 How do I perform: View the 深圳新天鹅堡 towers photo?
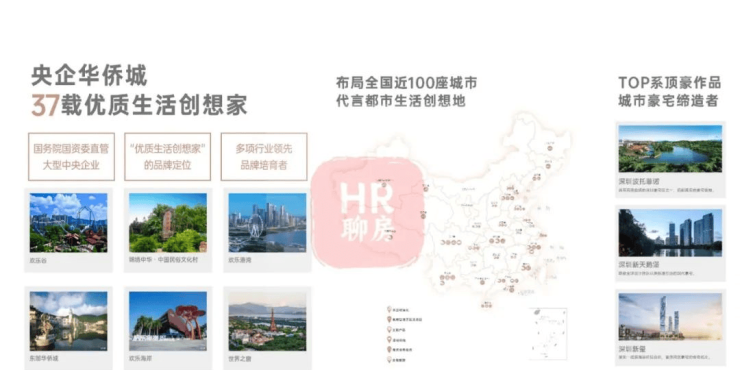[x=670, y=233]
